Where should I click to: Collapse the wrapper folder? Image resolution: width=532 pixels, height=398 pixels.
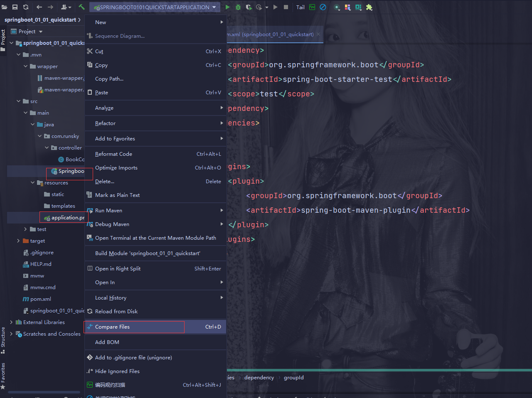point(25,66)
